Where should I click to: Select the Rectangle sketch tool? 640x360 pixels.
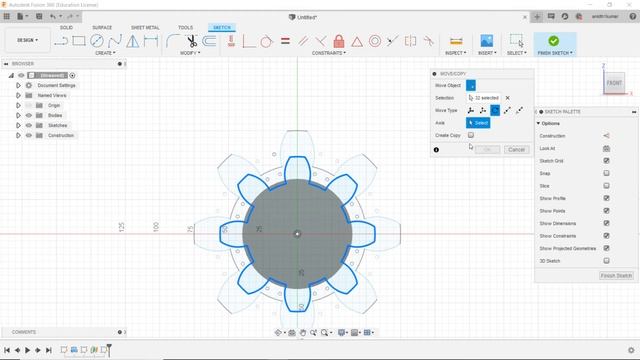79,41
